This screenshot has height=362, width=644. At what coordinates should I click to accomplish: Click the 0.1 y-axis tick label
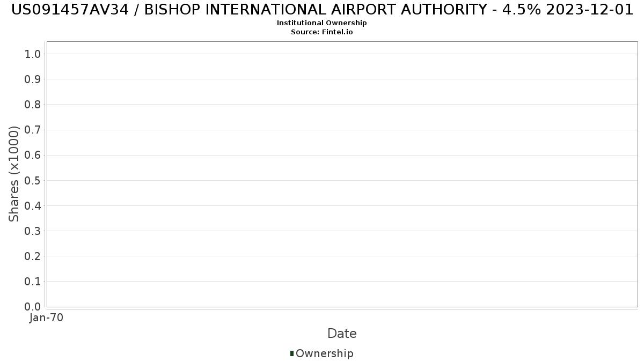(x=33, y=282)
